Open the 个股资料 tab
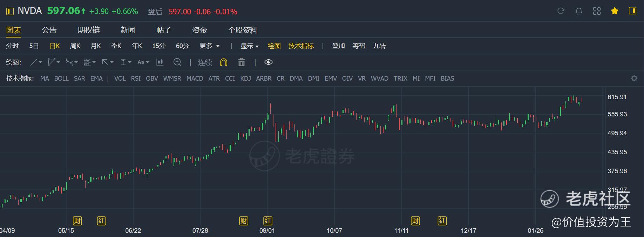 coord(243,30)
